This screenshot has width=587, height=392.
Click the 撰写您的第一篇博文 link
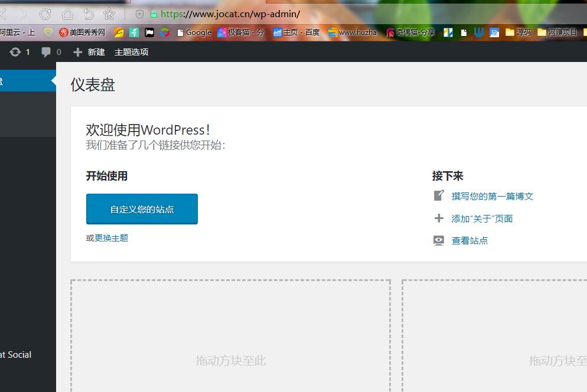pos(493,196)
